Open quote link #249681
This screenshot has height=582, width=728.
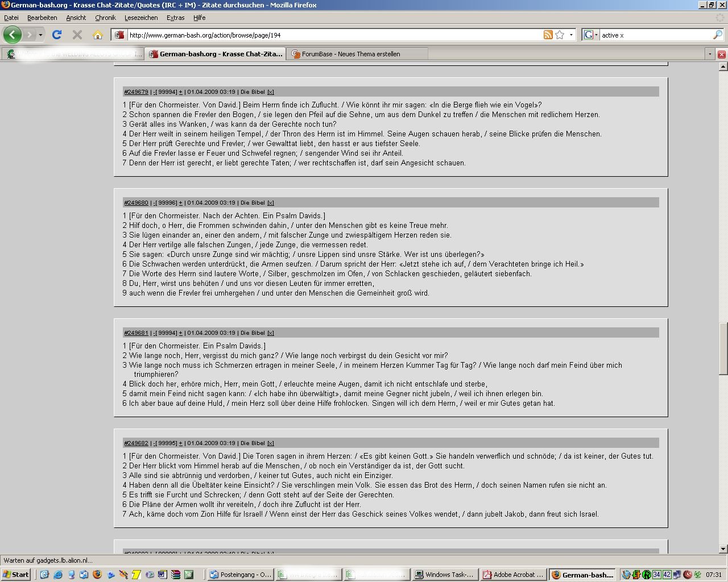point(136,333)
